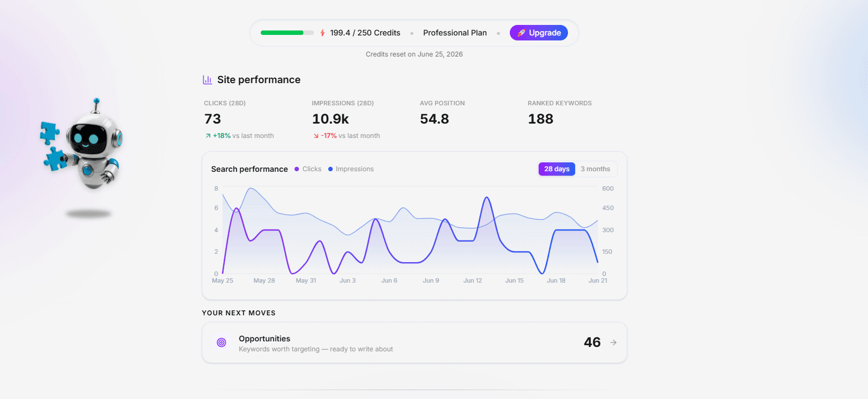Click the red lightning credits icon

pos(323,33)
